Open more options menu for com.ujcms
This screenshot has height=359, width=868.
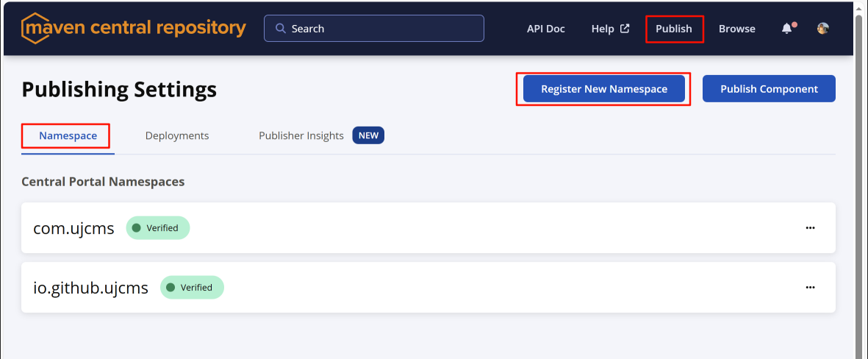(x=810, y=228)
